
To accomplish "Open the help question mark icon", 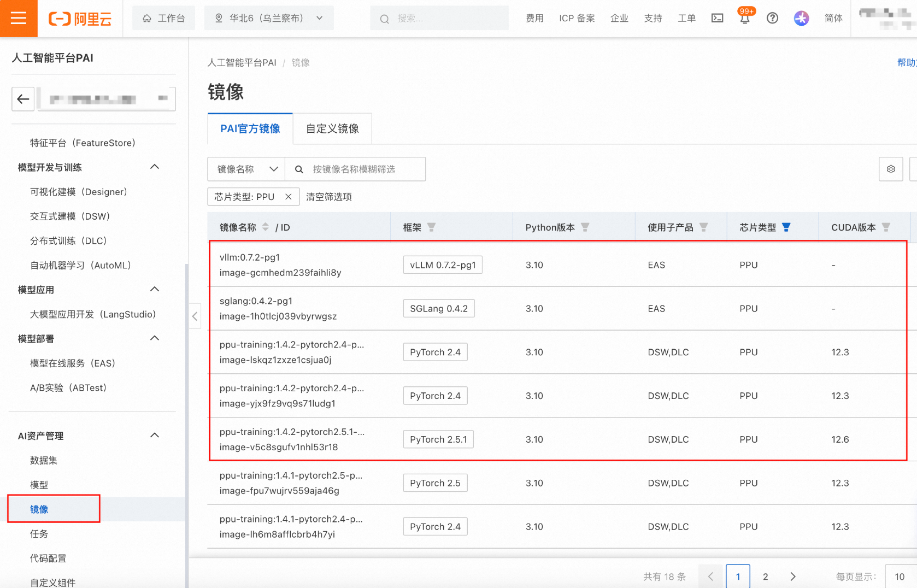I will pyautogui.click(x=772, y=18).
